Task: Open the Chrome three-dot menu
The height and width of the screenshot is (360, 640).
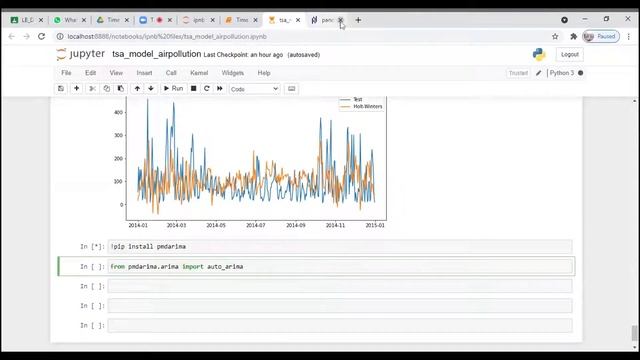Action: tap(629, 36)
